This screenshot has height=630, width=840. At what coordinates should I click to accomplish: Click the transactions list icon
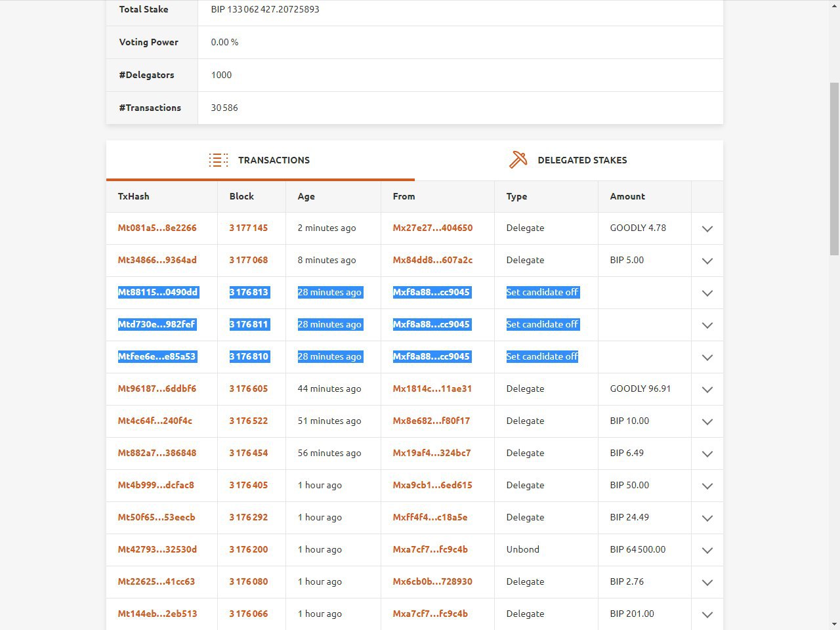pyautogui.click(x=219, y=160)
